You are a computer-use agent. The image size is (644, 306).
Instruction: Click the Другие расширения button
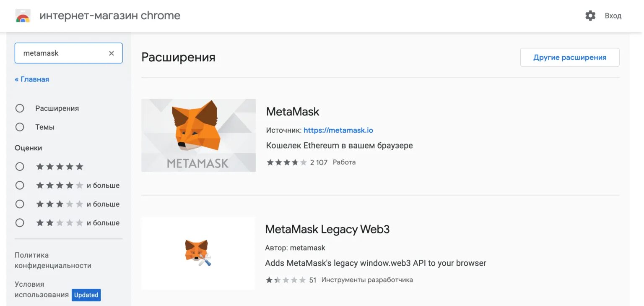569,58
